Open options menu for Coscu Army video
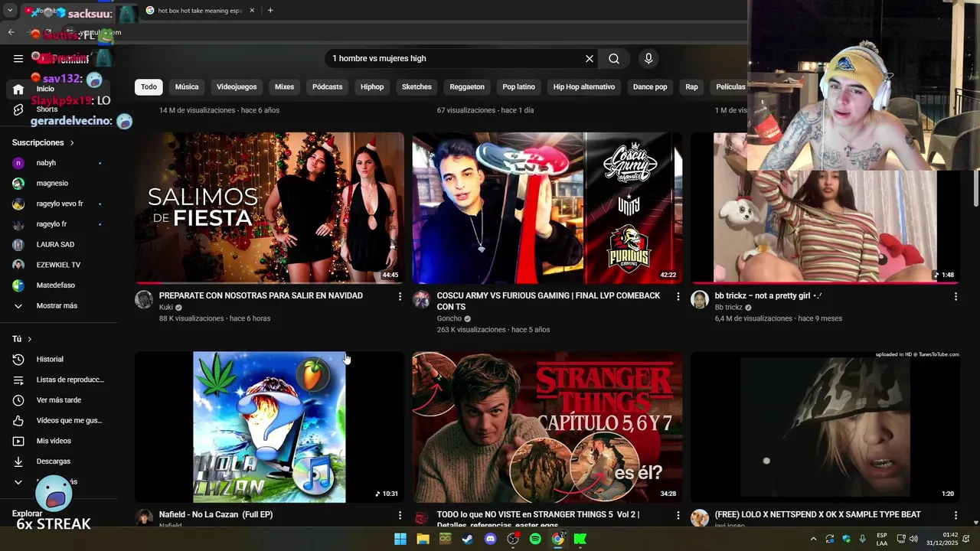The width and height of the screenshot is (980, 551). pos(678,296)
